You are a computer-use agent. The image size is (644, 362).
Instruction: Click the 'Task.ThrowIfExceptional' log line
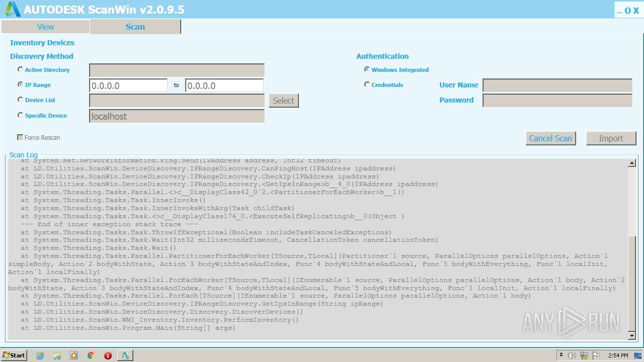click(x=206, y=232)
